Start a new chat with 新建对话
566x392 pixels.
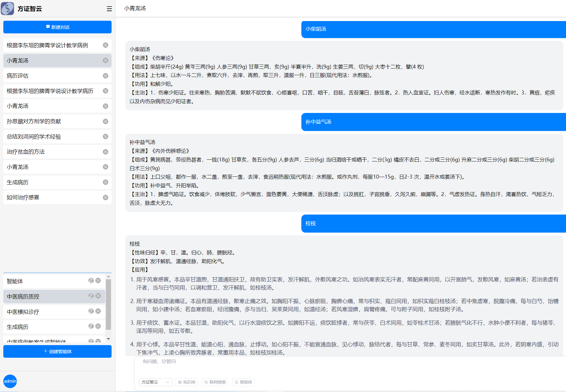(x=57, y=27)
